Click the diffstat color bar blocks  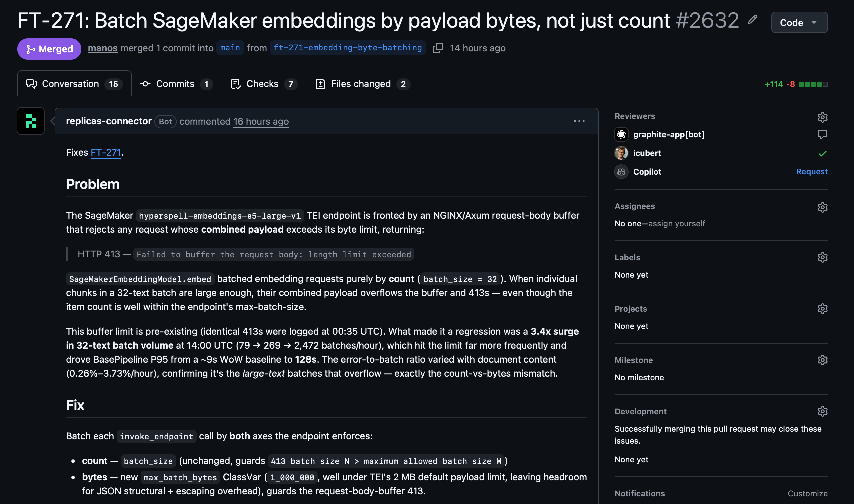tap(813, 84)
